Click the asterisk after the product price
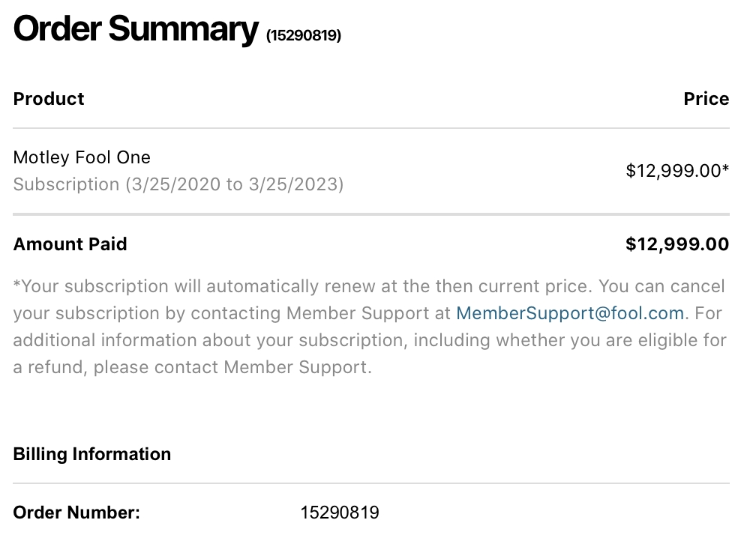The height and width of the screenshot is (538, 756). coord(725,168)
